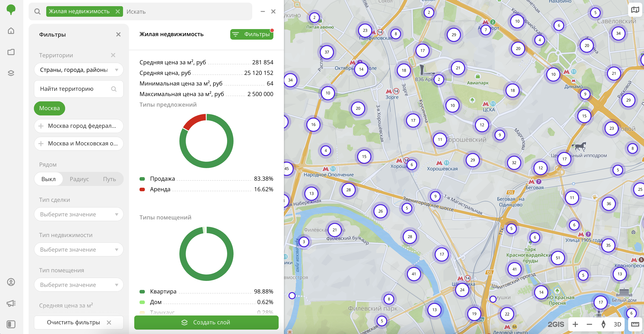Open Страны, города, районы dropdown

point(79,70)
